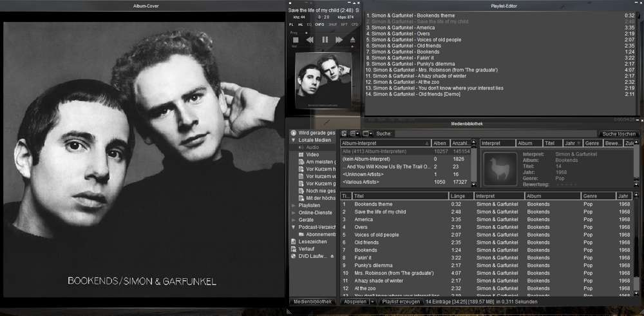Select the DVD Laufwerk entry in the sidebar
Image resolution: width=644 pixels, height=316 pixels.
tap(314, 256)
